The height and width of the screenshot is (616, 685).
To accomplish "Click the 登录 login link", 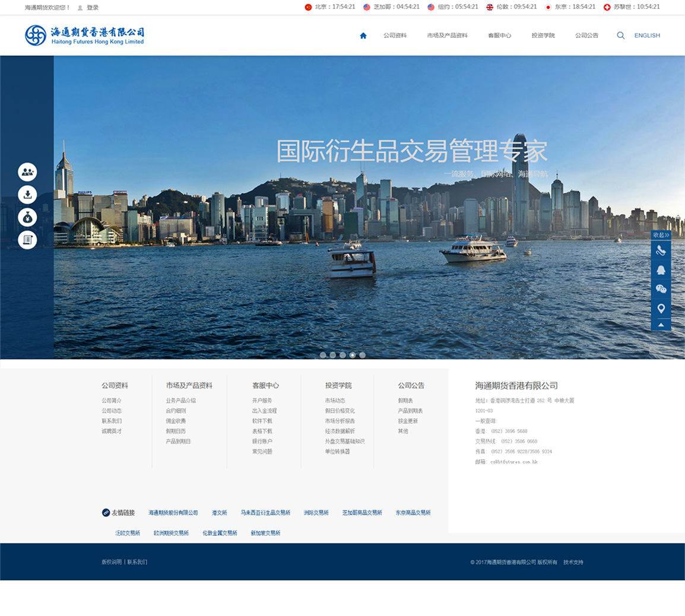I will click(93, 8).
